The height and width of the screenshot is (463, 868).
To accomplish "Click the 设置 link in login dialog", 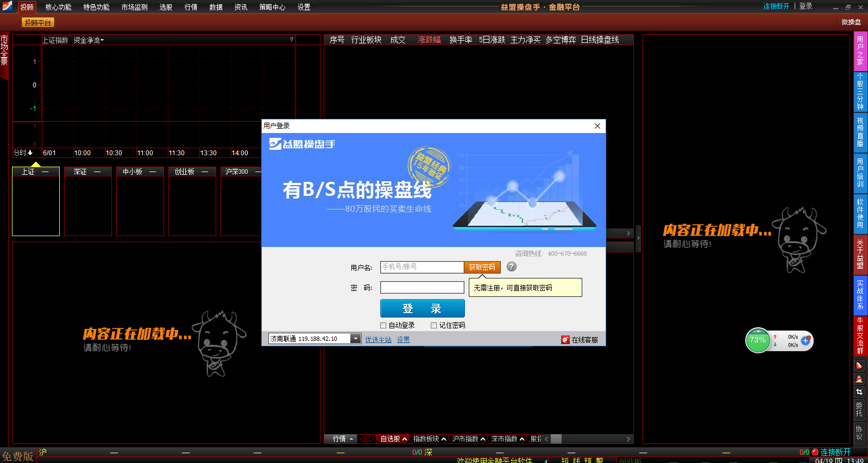I will point(403,340).
